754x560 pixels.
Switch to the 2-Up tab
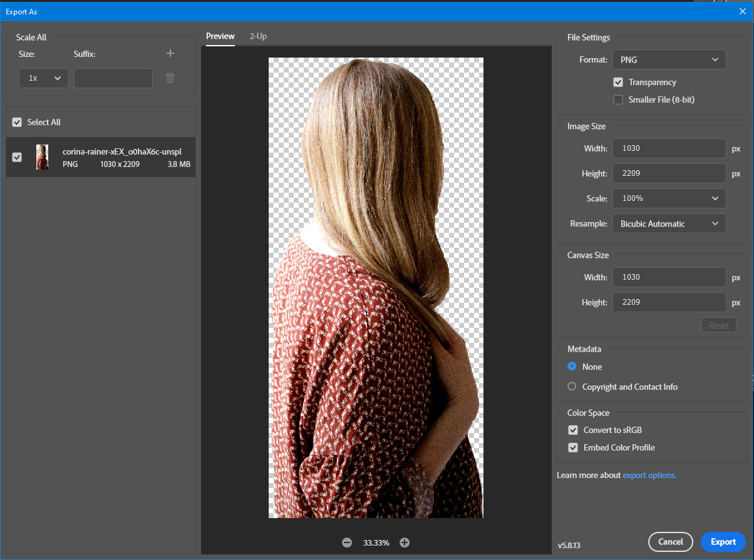(x=258, y=36)
